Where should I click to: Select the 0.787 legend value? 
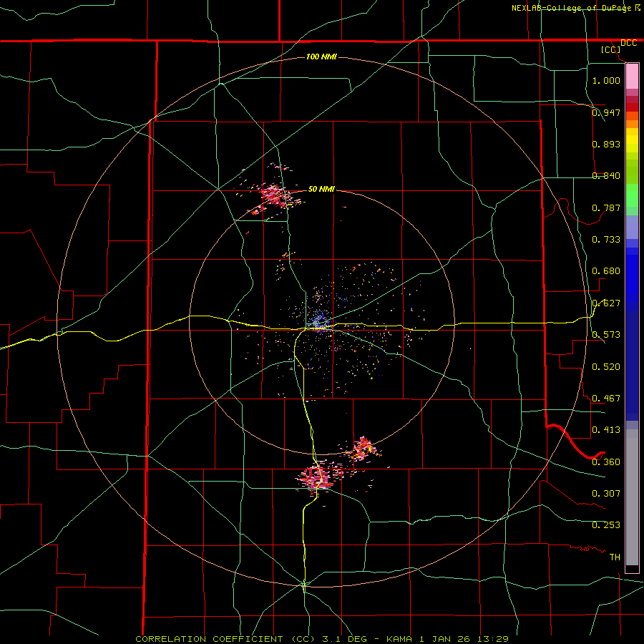coord(606,208)
